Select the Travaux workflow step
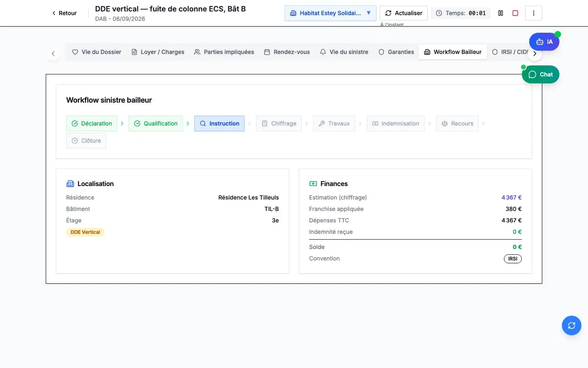The image size is (588, 368). (x=334, y=123)
